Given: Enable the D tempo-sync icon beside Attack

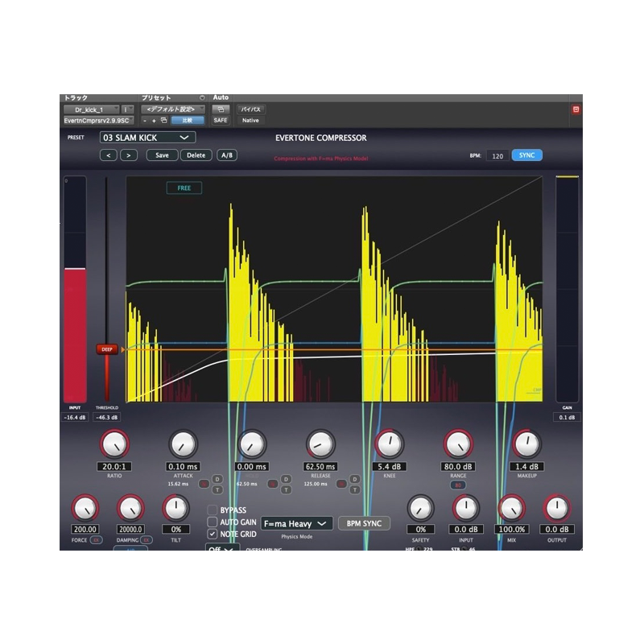Looking at the screenshot, I should tap(217, 479).
